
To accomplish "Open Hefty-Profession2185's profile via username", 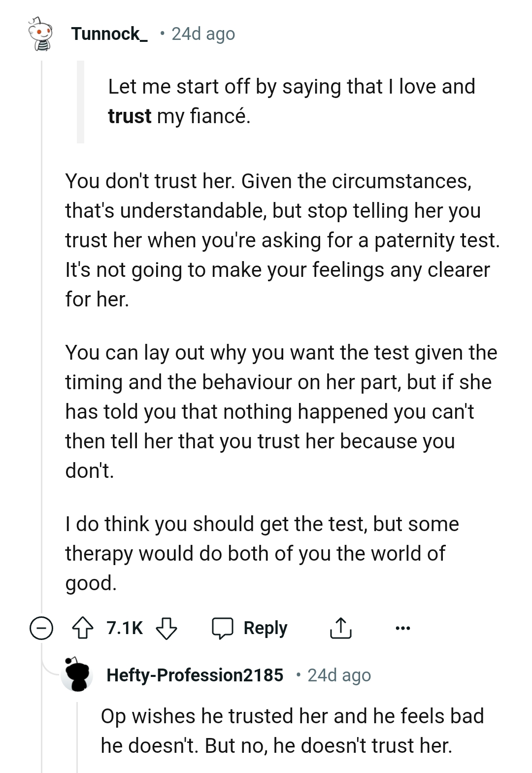I will coord(196,676).
